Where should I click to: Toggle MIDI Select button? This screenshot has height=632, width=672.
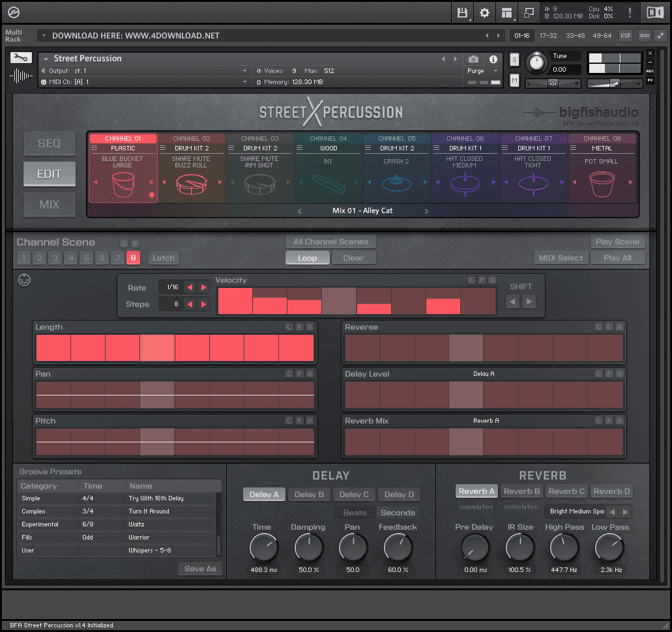[561, 258]
